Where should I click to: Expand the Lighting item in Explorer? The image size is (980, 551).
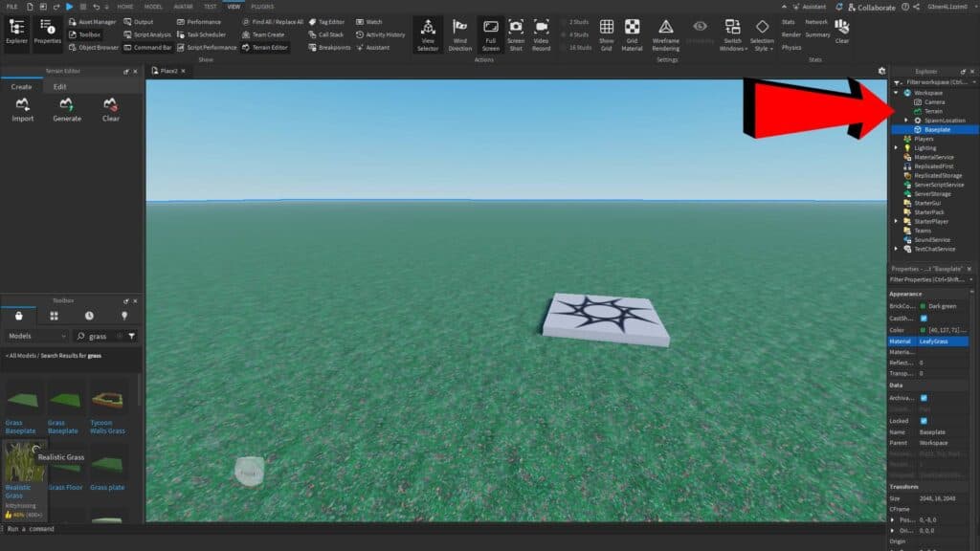tap(894, 148)
